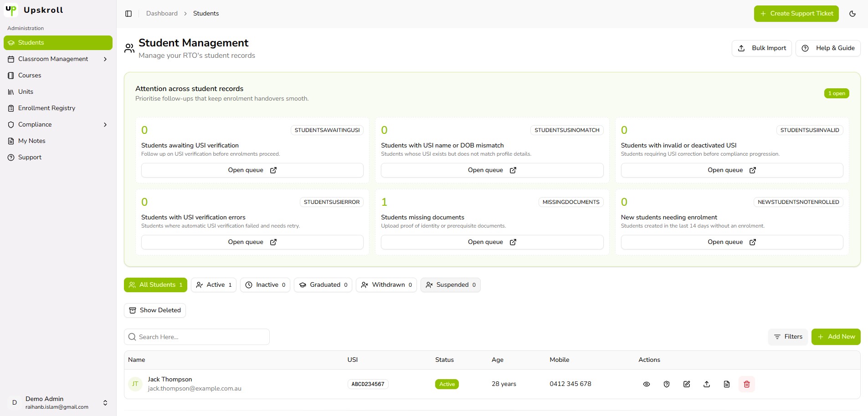Expand Classroom Management chevron

[x=105, y=59]
